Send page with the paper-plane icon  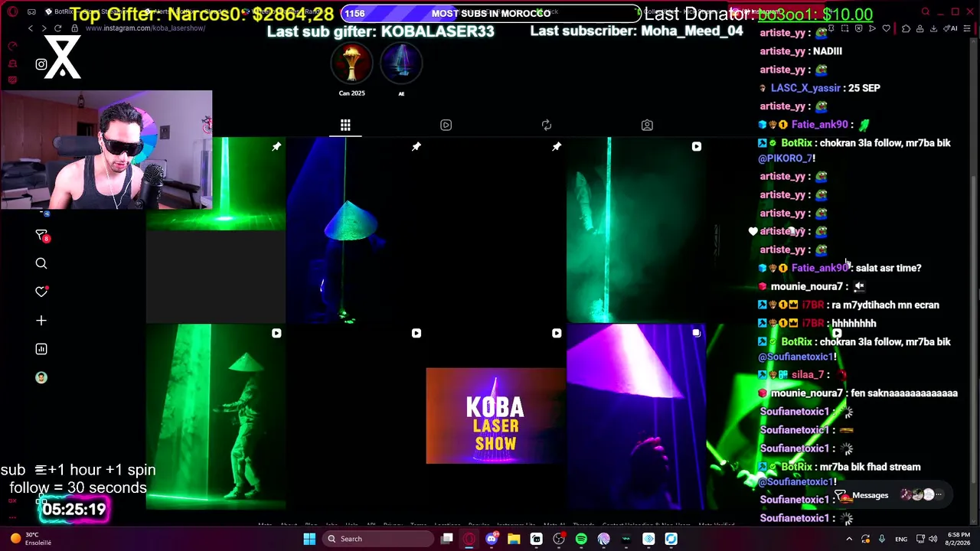[872, 28]
